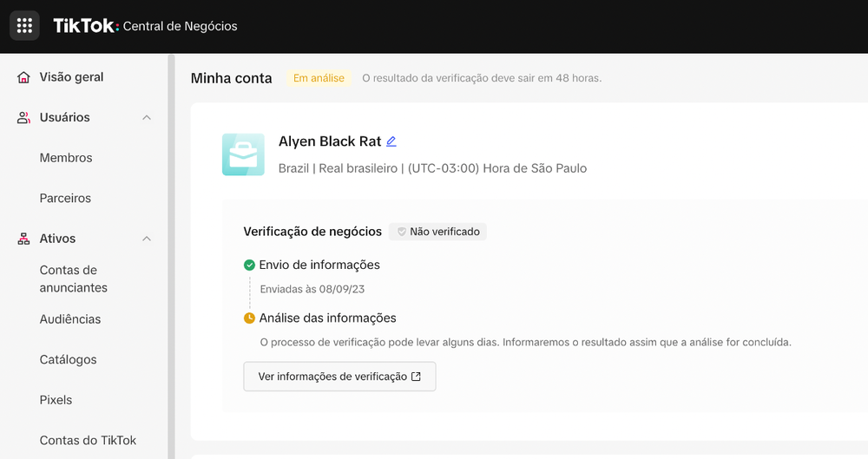Collapse the Usuários section chevron
The image size is (868, 459).
(x=146, y=117)
